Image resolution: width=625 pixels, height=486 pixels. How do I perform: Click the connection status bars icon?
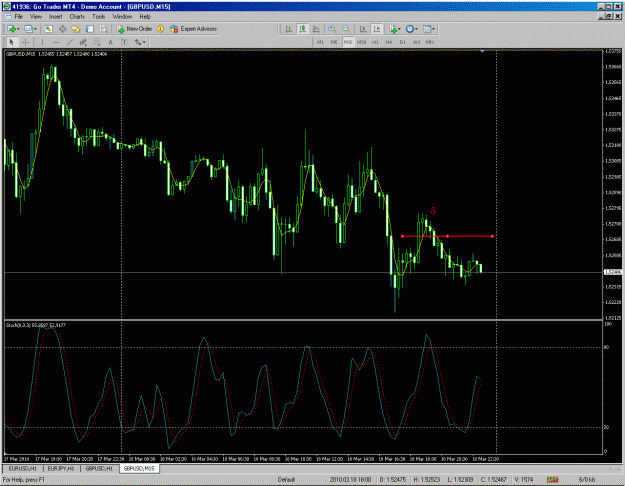[x=552, y=480]
